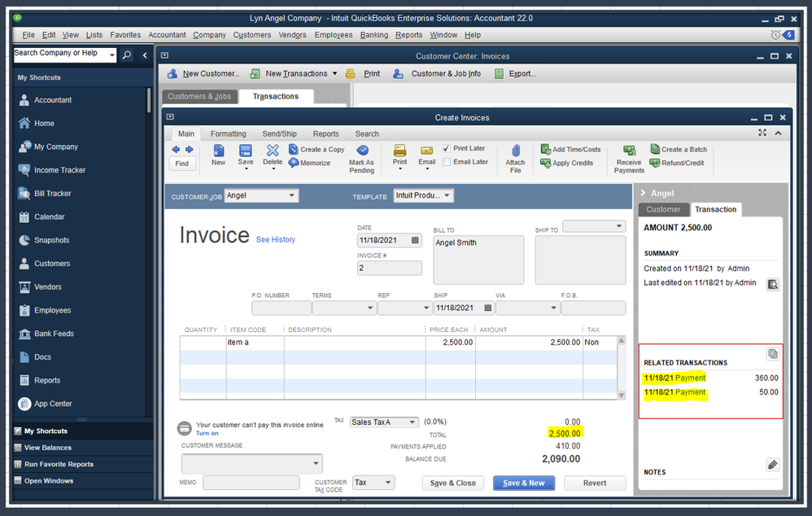Collapse the left shortcuts sidebar
The width and height of the screenshot is (812, 516).
[145, 55]
